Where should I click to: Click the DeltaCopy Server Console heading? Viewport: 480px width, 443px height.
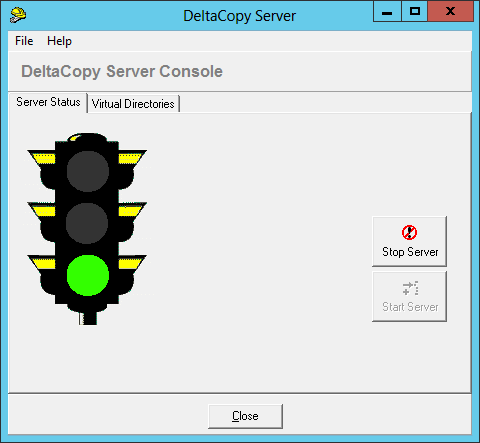tap(122, 71)
